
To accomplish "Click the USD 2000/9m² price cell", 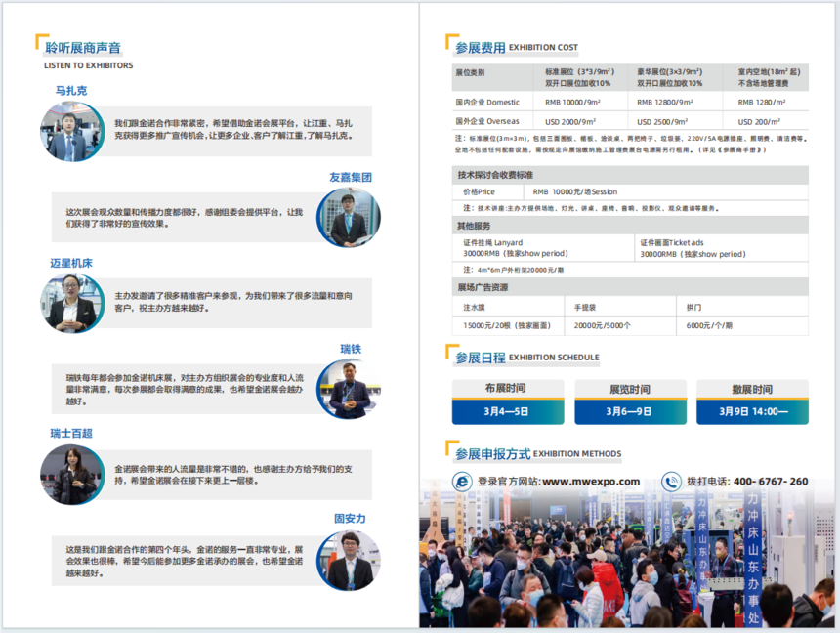I will click(570, 122).
